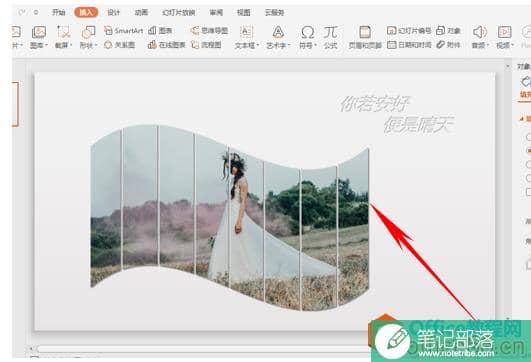Insert an 对象 object
This screenshot has height=362, width=531.
point(448,31)
